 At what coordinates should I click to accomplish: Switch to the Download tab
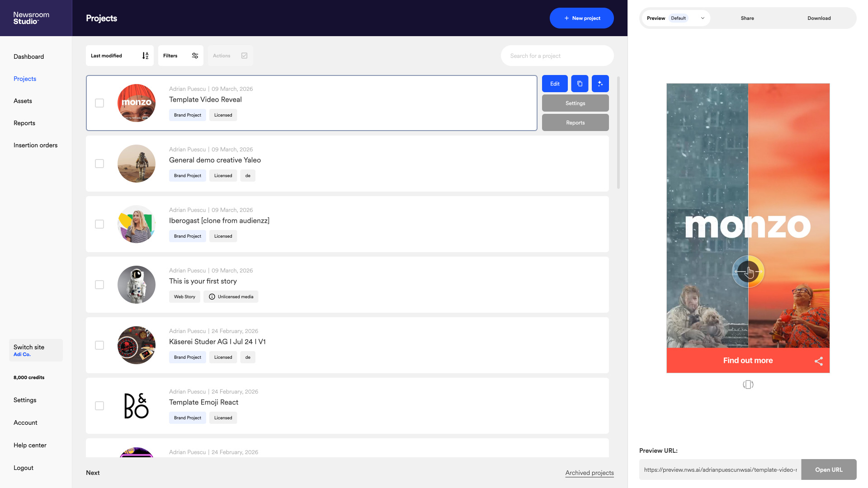coord(819,18)
